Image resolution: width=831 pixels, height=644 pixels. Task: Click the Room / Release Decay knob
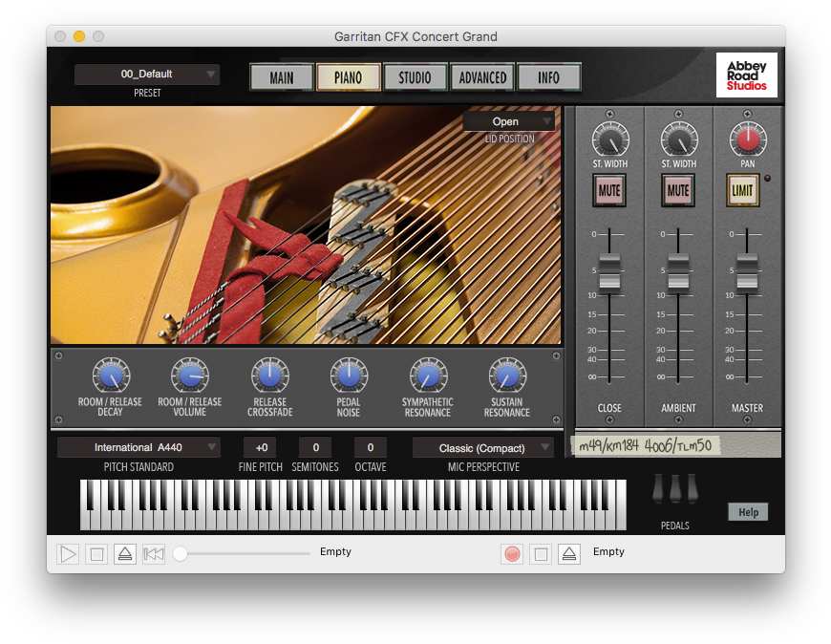[x=111, y=376]
